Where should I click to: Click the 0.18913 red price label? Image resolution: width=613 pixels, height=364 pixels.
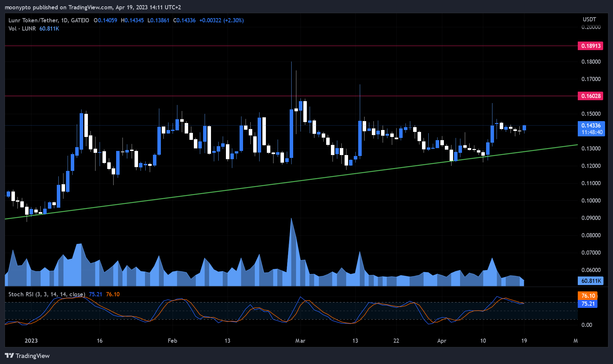coord(590,46)
